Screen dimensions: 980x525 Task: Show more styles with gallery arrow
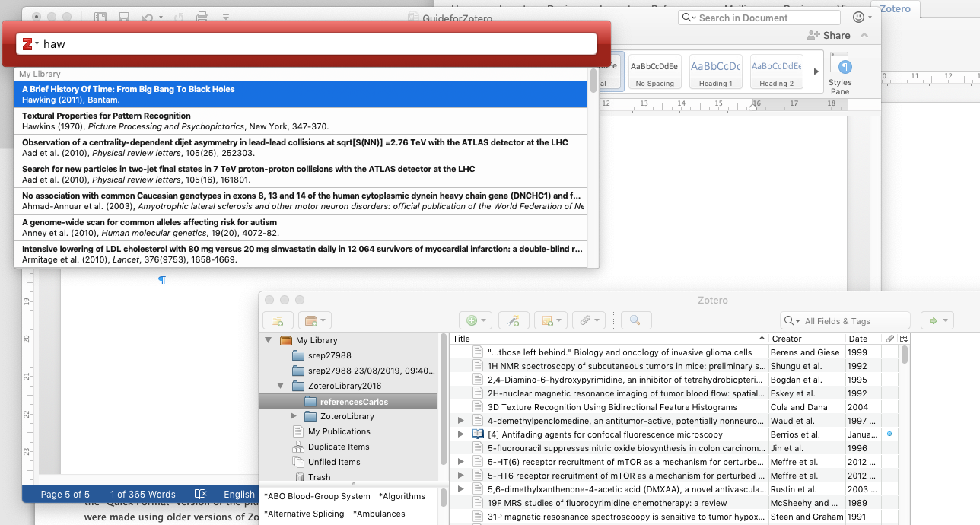(816, 72)
